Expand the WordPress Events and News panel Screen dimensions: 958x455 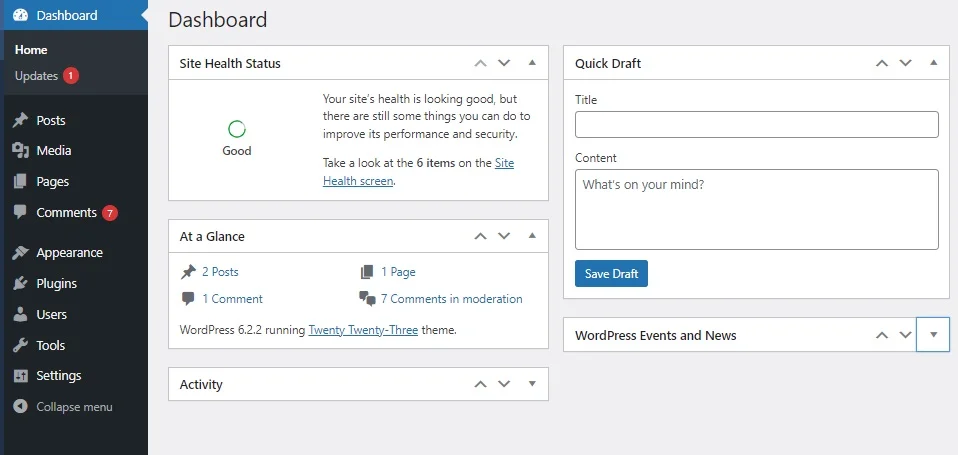(x=933, y=335)
